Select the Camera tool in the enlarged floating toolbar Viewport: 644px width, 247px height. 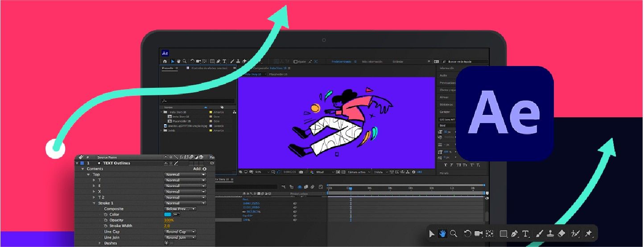pos(479,233)
